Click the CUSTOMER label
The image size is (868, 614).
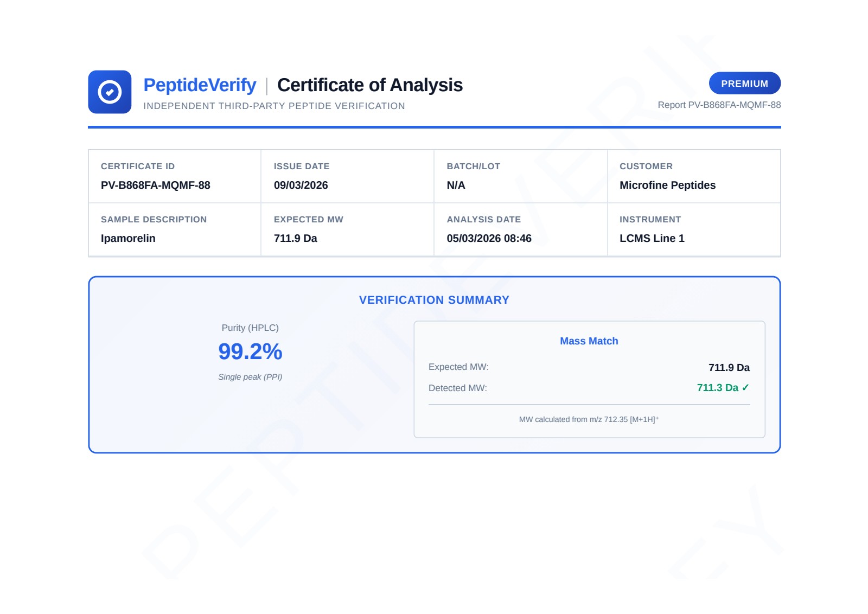click(x=646, y=166)
